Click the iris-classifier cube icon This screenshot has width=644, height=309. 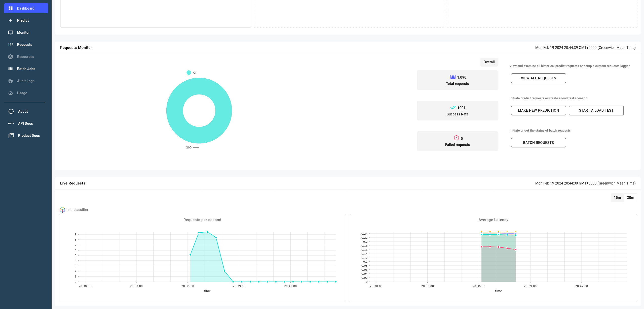[x=62, y=210]
